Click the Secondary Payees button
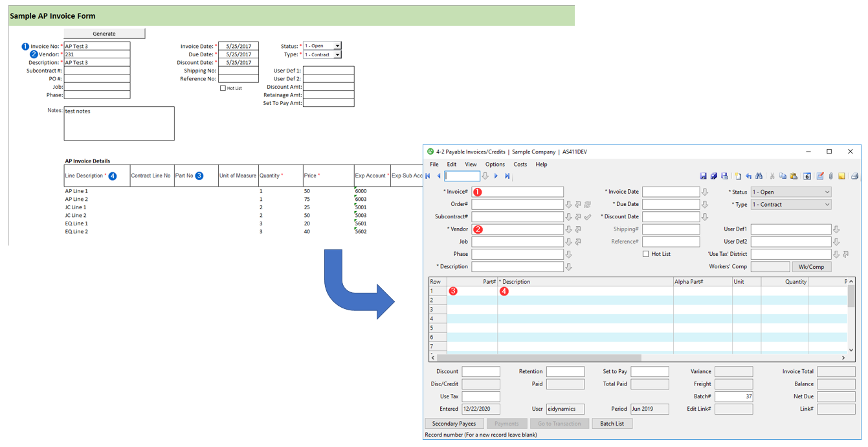868x447 pixels. click(x=454, y=424)
